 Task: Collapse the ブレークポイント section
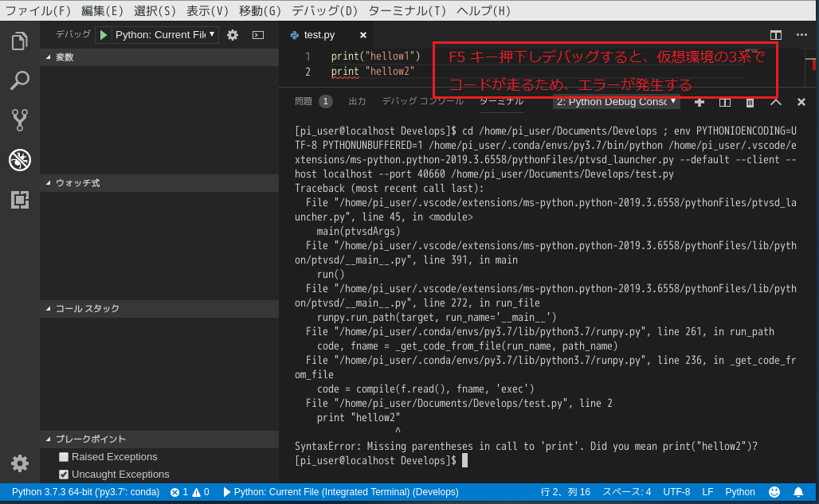(159, 440)
